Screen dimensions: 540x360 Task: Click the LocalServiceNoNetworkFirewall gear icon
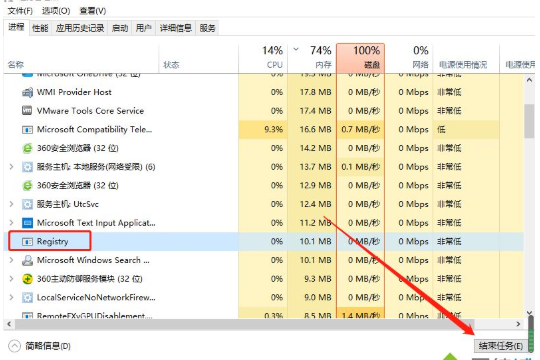(27, 298)
